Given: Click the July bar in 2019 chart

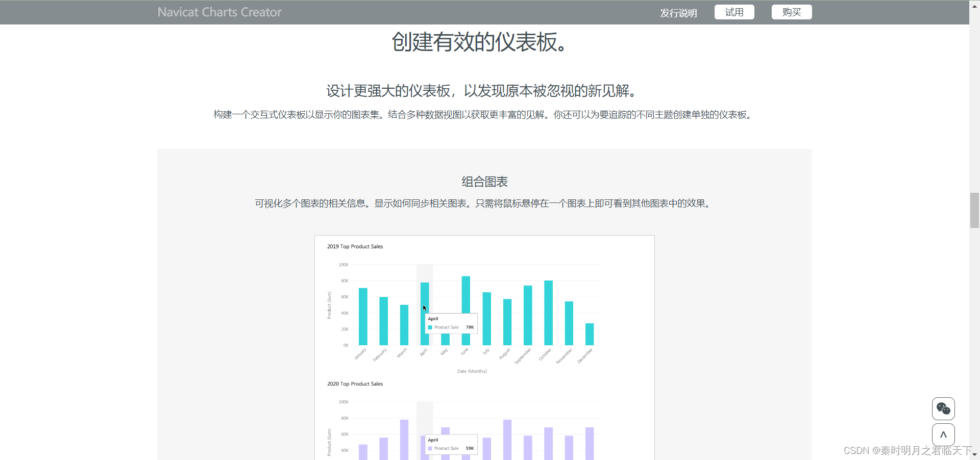Looking at the screenshot, I should coord(487,319).
